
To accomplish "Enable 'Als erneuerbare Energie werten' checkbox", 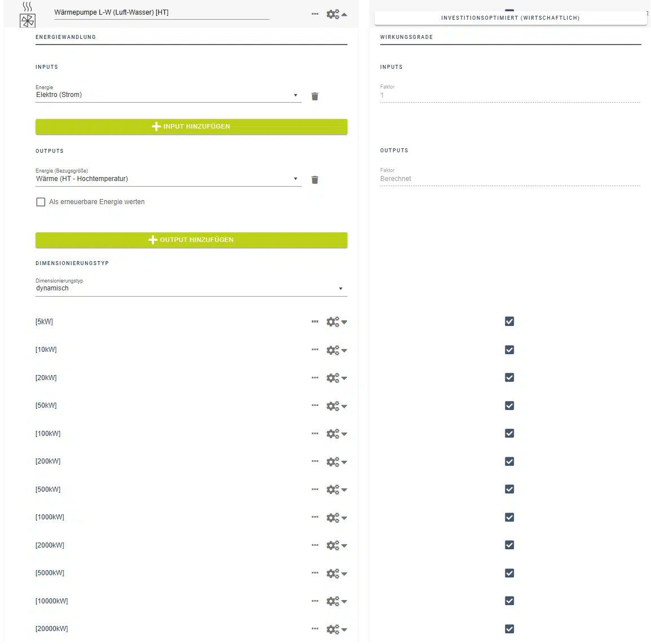I will pos(41,201).
